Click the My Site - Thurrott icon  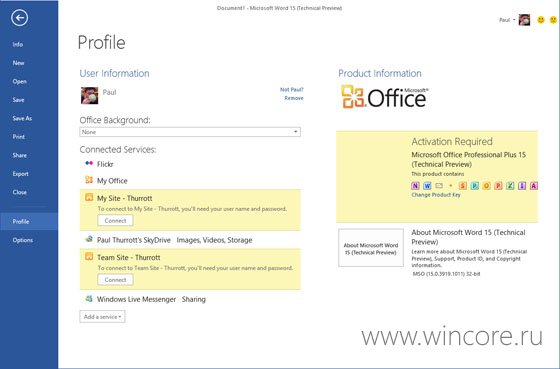click(89, 197)
